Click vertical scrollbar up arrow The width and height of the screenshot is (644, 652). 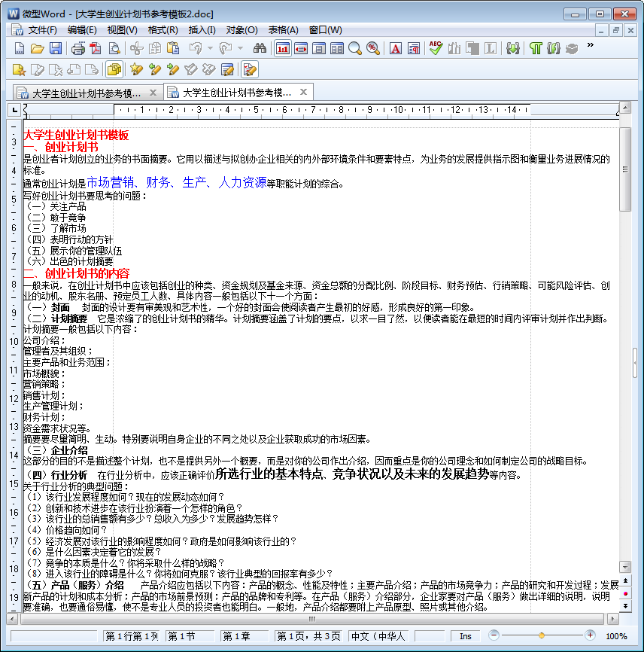tap(625, 107)
